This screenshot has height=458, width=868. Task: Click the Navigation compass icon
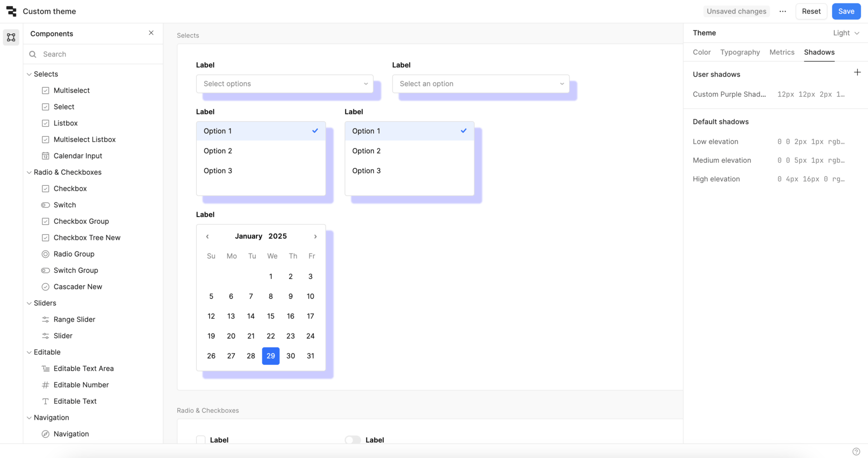(45, 434)
